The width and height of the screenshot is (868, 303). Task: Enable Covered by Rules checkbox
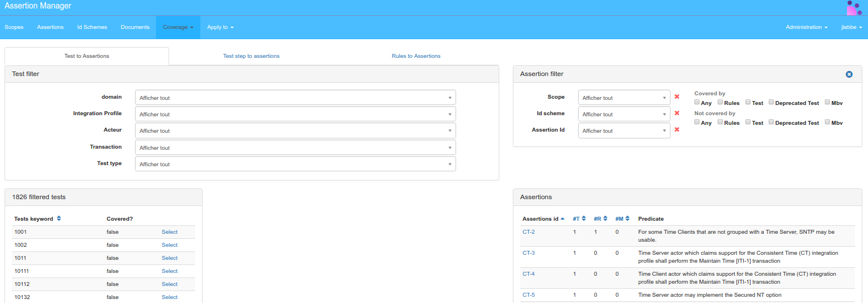pyautogui.click(x=720, y=102)
